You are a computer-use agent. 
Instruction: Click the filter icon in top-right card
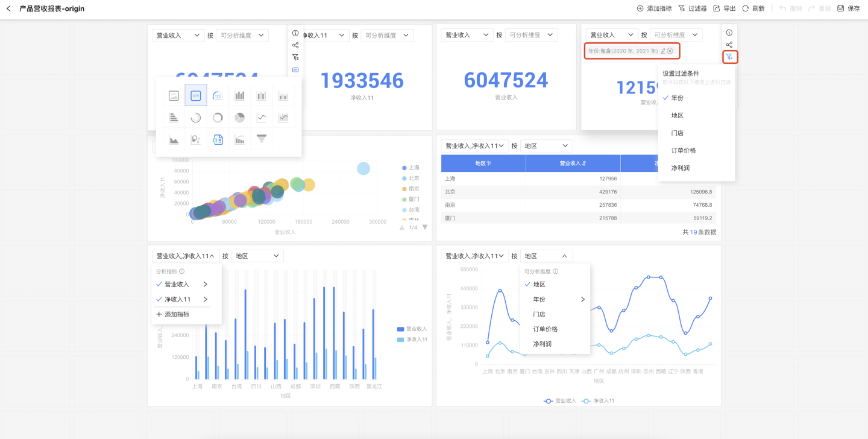coord(729,57)
